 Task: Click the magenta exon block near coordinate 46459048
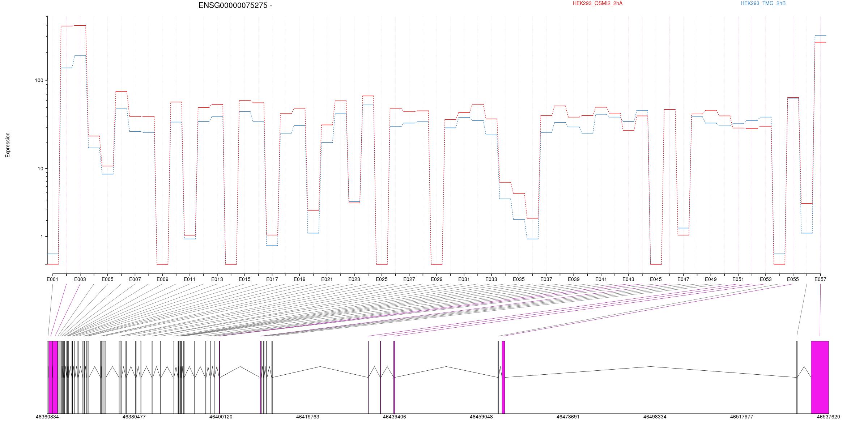tap(503, 377)
